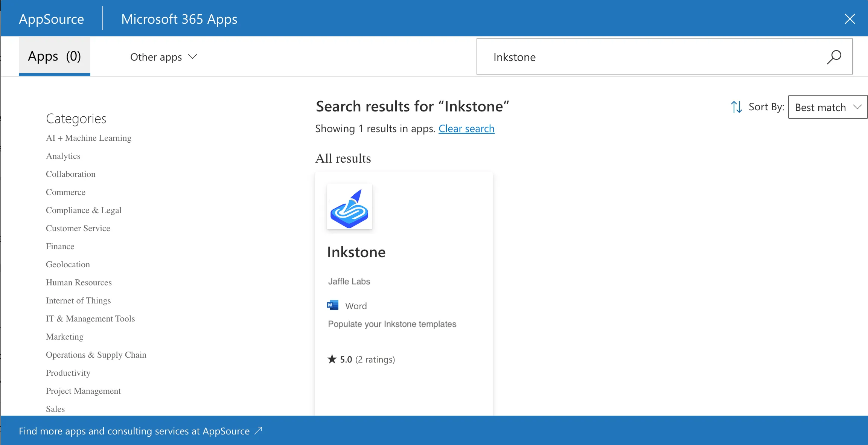Click Microsoft 365 Apps header

(179, 19)
